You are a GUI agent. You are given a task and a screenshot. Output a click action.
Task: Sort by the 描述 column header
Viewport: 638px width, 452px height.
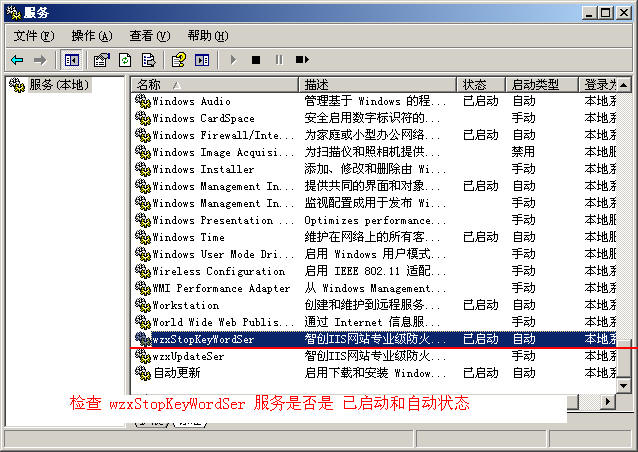[x=377, y=85]
